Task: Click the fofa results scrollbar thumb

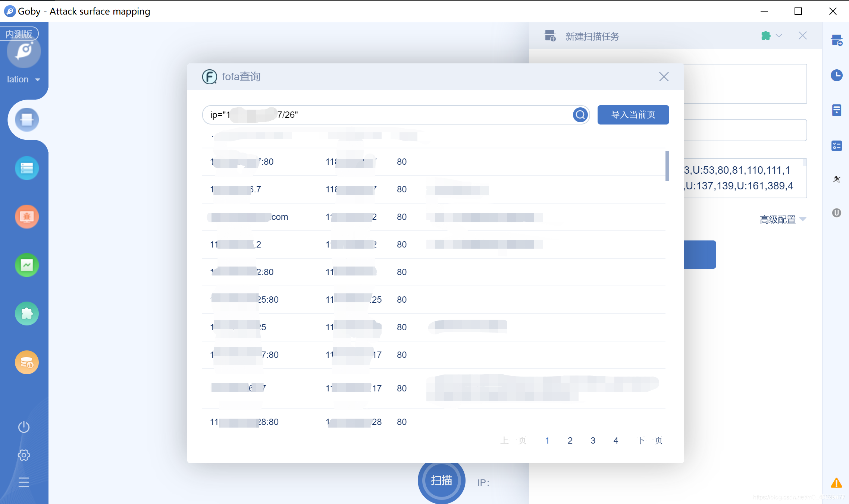Action: (667, 166)
